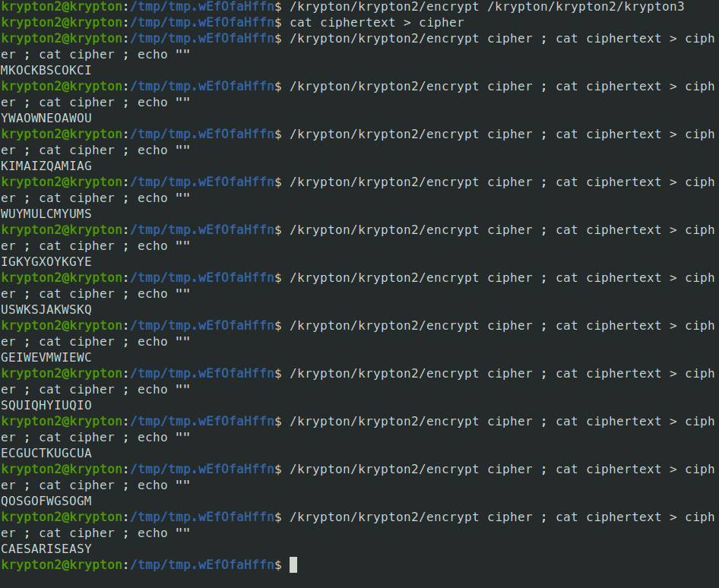Place cursor on the SQUIQHYIUQIO output
719x588 pixels.
tap(46, 405)
